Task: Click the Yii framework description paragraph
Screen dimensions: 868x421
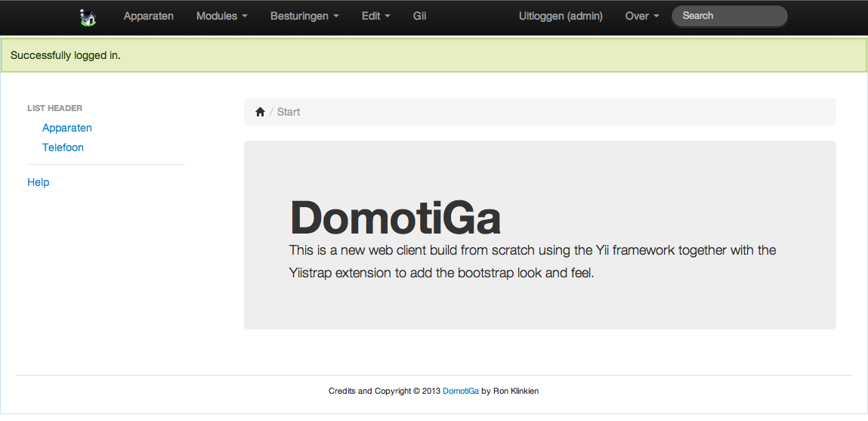Action: (532, 262)
